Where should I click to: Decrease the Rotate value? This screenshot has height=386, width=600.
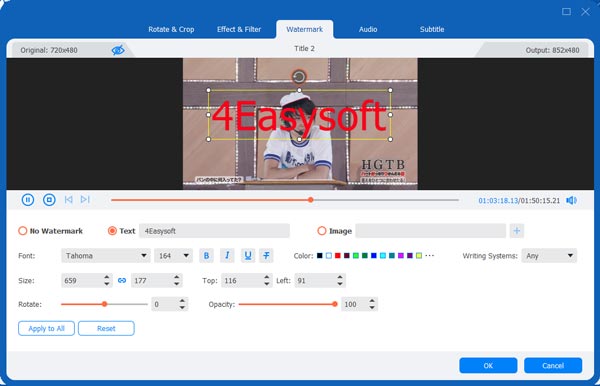(x=182, y=308)
